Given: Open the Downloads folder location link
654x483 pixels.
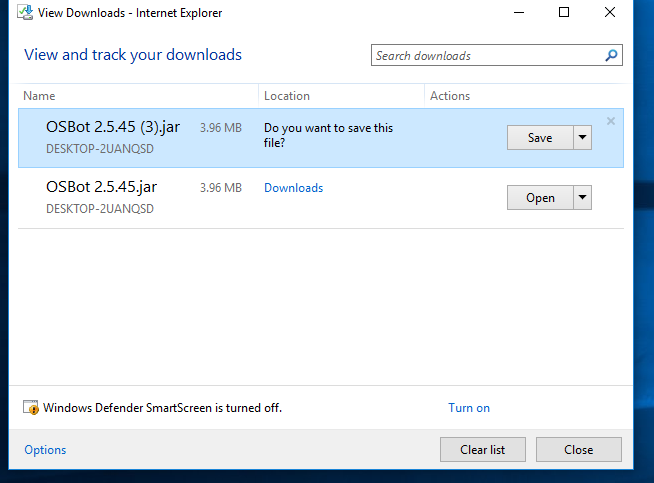Looking at the screenshot, I should 294,188.
